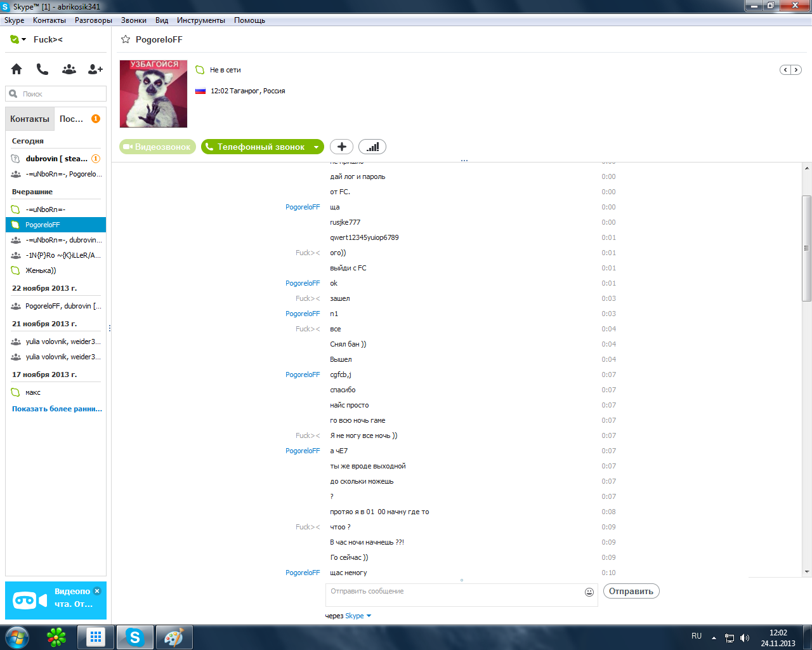
Task: Close the Видеопочта promo banner
Action: click(x=97, y=591)
